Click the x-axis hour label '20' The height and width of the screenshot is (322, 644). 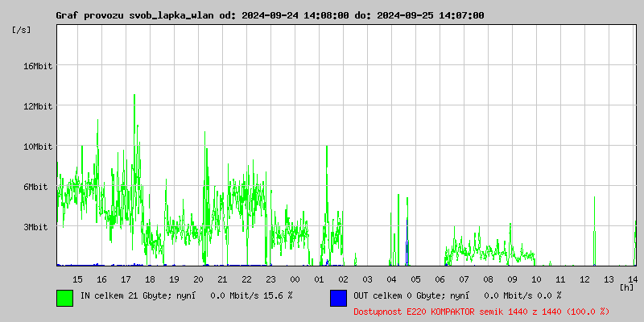[198, 279]
